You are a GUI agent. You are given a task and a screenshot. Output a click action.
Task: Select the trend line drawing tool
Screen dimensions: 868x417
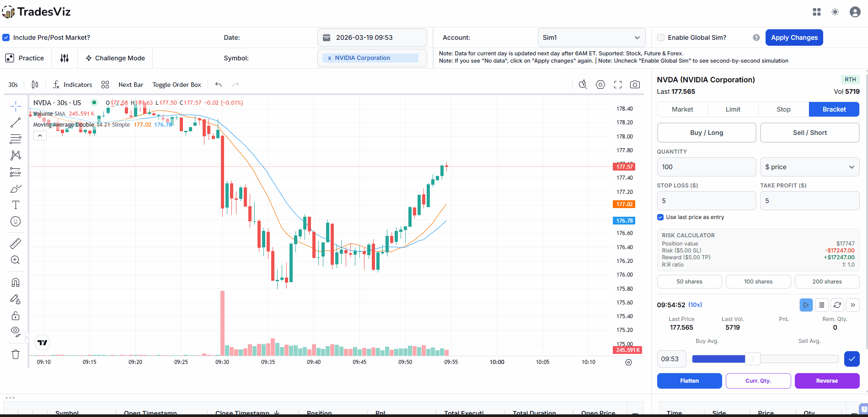pos(16,123)
